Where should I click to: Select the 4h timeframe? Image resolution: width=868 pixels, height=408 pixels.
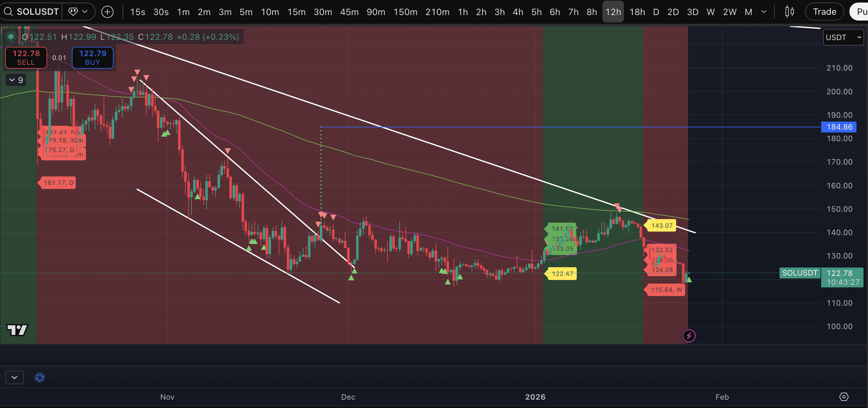pos(518,12)
